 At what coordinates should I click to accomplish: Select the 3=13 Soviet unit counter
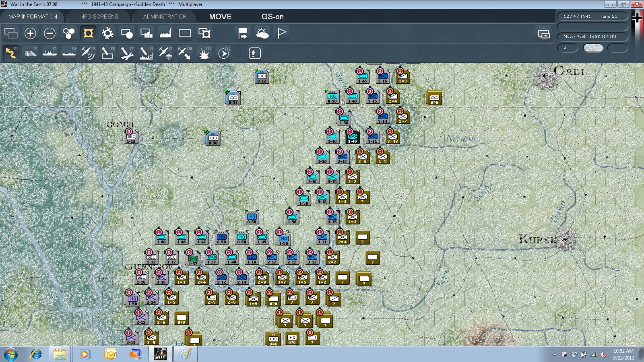tap(392, 137)
